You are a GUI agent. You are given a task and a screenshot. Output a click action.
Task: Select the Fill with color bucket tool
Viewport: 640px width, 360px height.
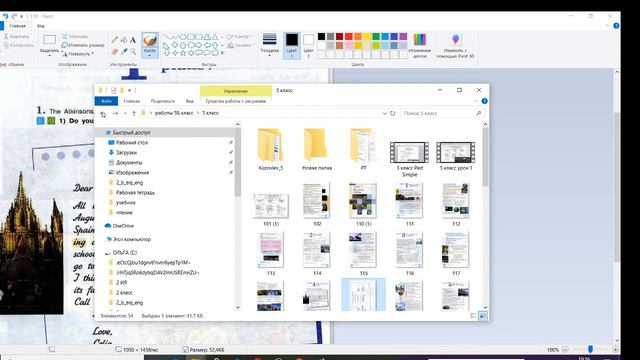click(x=124, y=40)
